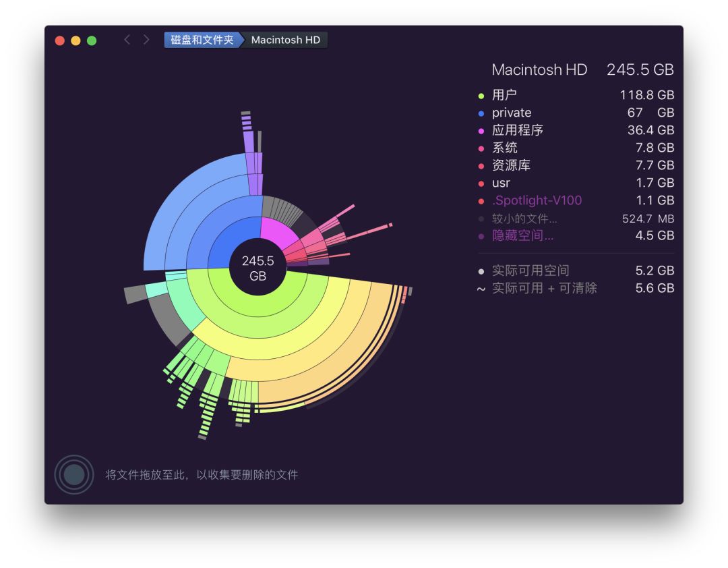Maximize the window with the green button
This screenshot has width=728, height=568.
tap(92, 40)
